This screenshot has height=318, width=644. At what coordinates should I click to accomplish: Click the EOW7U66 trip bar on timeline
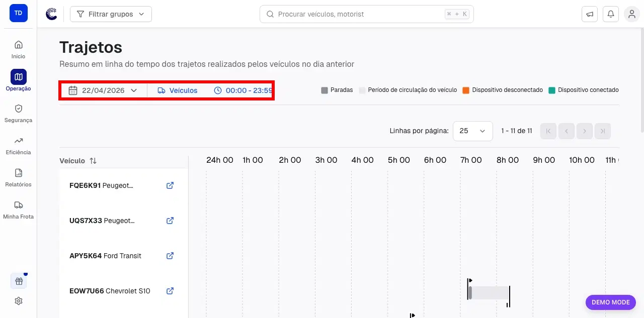(489, 293)
